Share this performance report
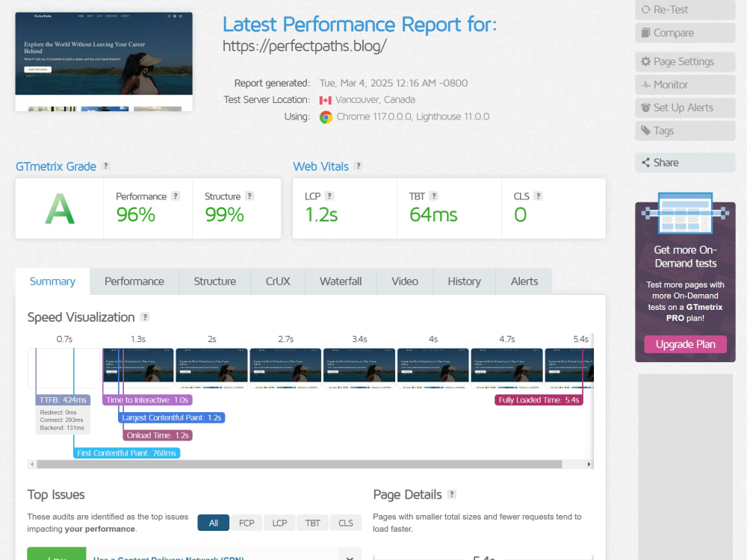This screenshot has height=560, width=747. tap(685, 162)
